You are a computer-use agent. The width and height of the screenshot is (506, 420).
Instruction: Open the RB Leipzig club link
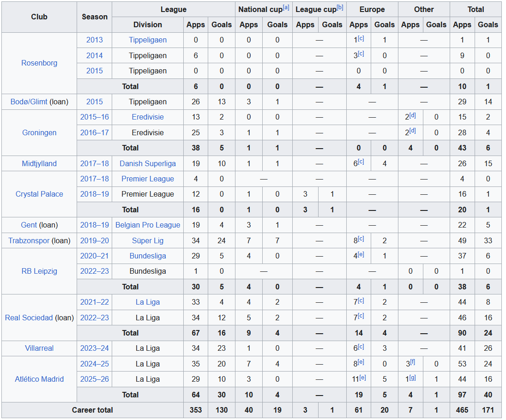pyautogui.click(x=39, y=271)
